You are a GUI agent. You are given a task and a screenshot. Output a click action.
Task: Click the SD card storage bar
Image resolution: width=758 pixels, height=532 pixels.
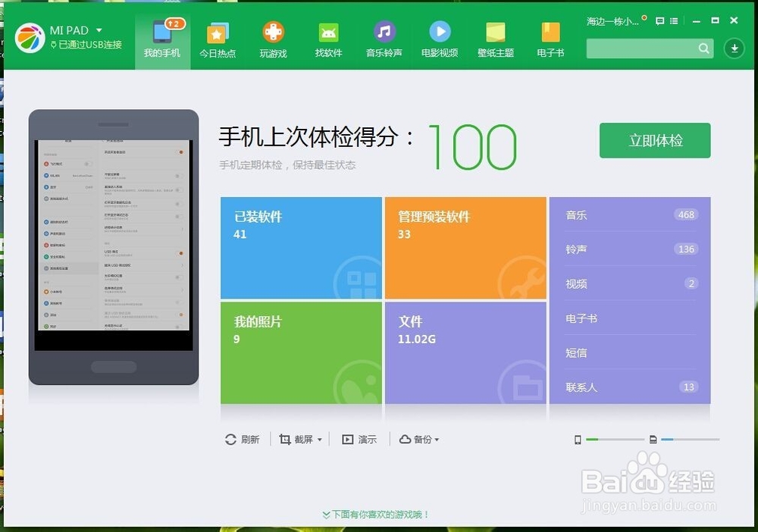tap(691, 440)
